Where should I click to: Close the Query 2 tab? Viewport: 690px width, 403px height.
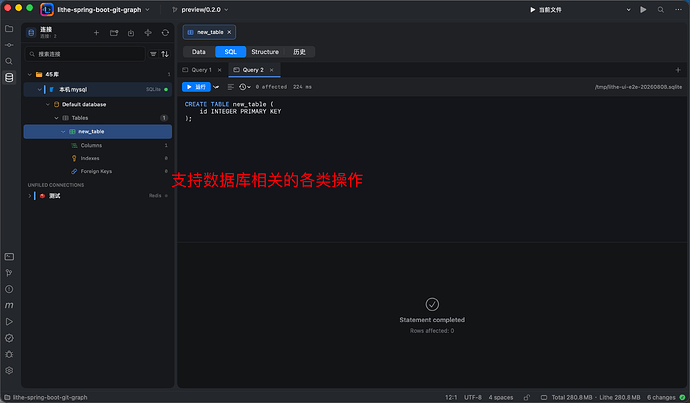pos(272,70)
